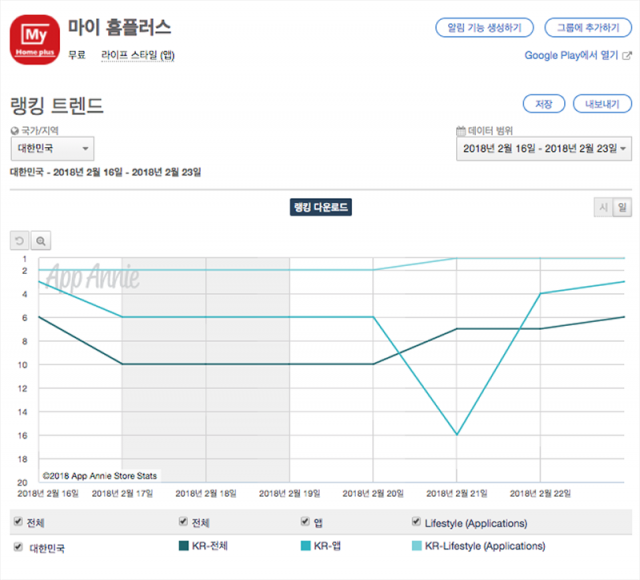
Task: Switch to hourly view with 시
Action: click(603, 207)
